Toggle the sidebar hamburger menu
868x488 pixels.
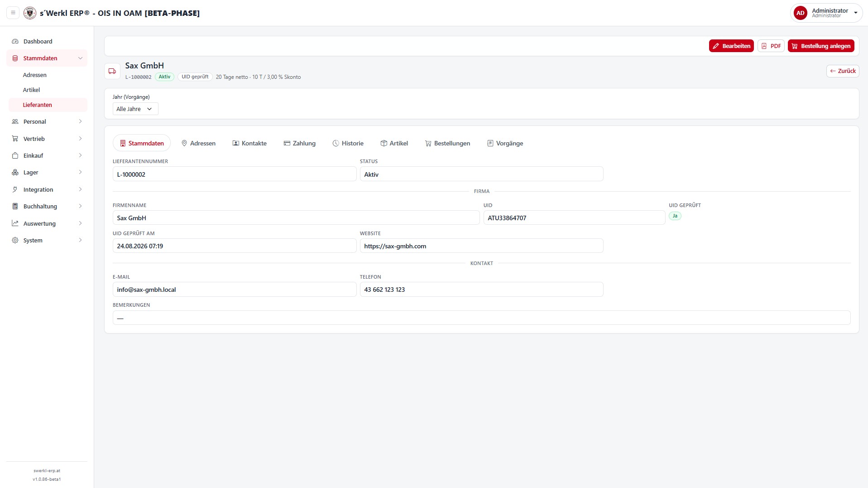click(13, 13)
